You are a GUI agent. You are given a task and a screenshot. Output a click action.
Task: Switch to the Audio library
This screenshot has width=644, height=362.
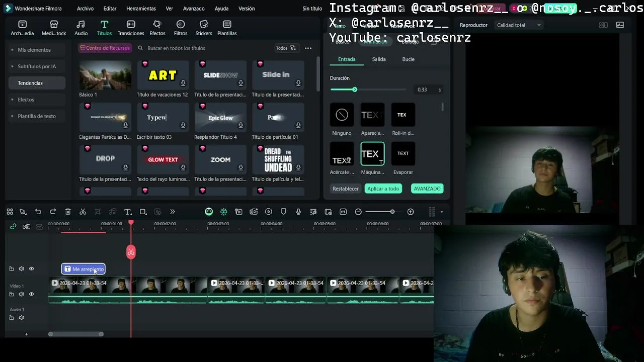click(x=81, y=28)
